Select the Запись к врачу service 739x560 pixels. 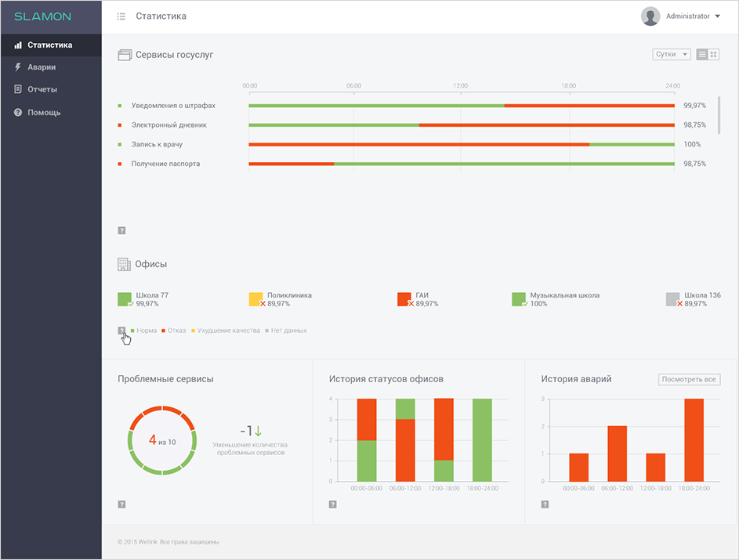click(157, 144)
